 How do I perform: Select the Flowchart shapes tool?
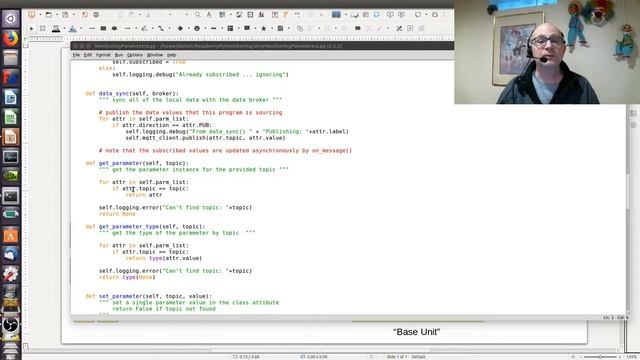pyautogui.click(x=230, y=29)
